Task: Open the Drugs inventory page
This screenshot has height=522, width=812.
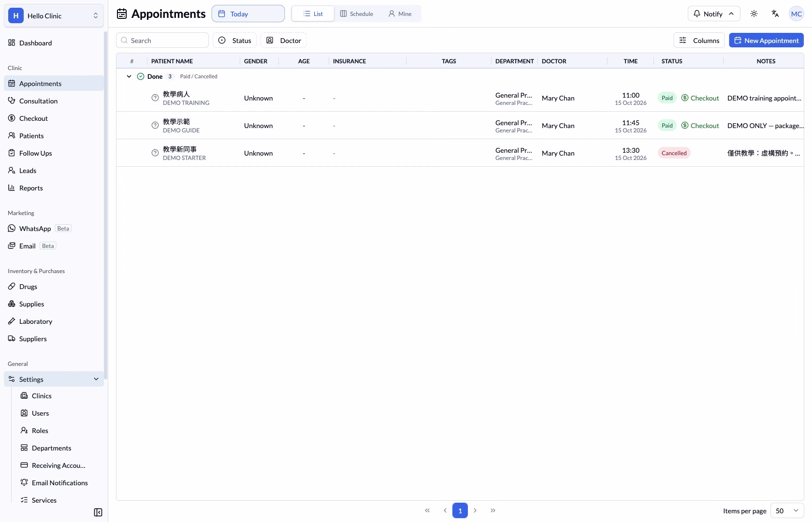Action: 54,287
